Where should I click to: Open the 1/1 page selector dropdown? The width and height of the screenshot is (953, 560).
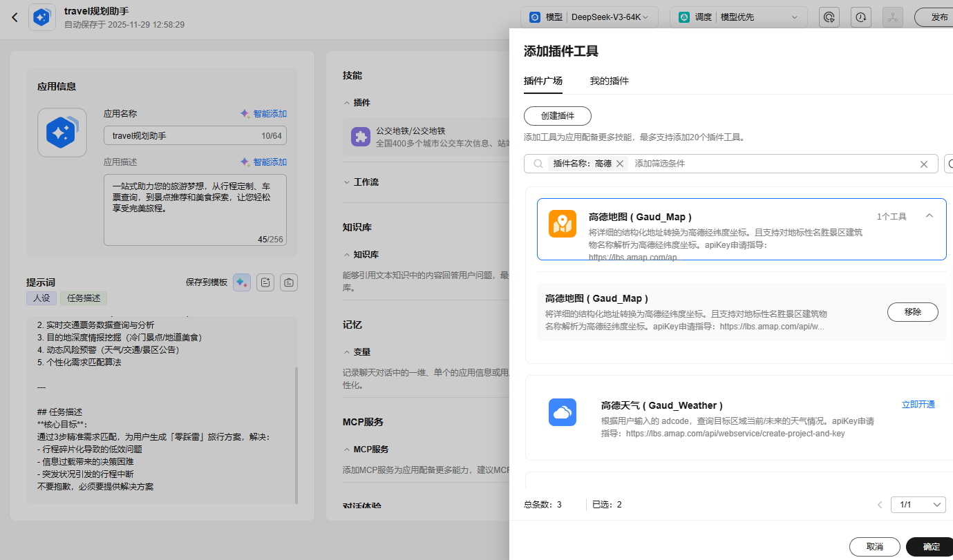click(x=918, y=505)
